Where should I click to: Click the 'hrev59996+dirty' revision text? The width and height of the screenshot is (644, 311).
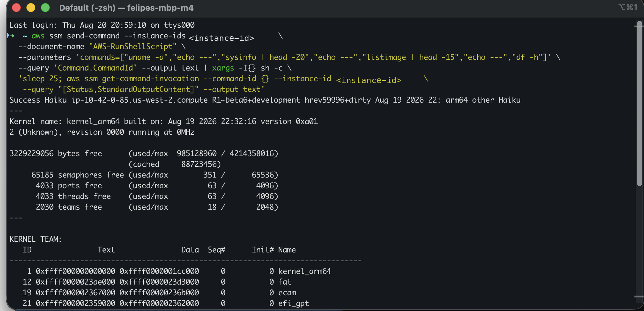click(337, 100)
